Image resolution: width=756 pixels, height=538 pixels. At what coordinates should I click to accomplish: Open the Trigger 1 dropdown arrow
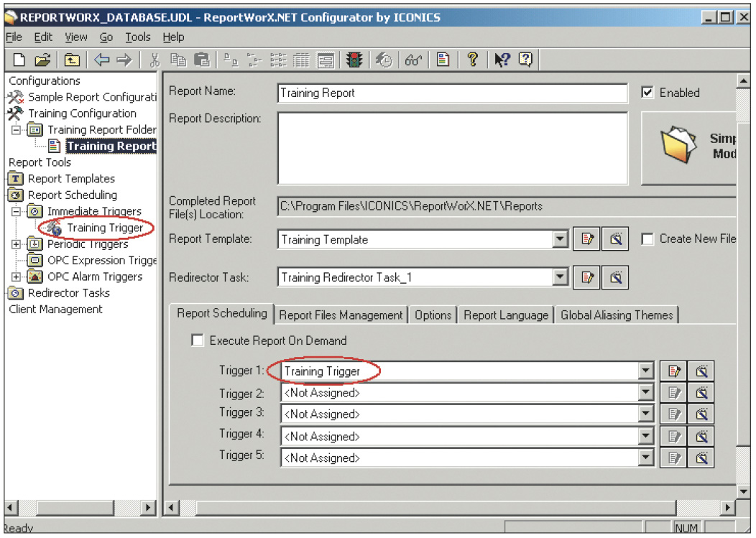tap(645, 371)
